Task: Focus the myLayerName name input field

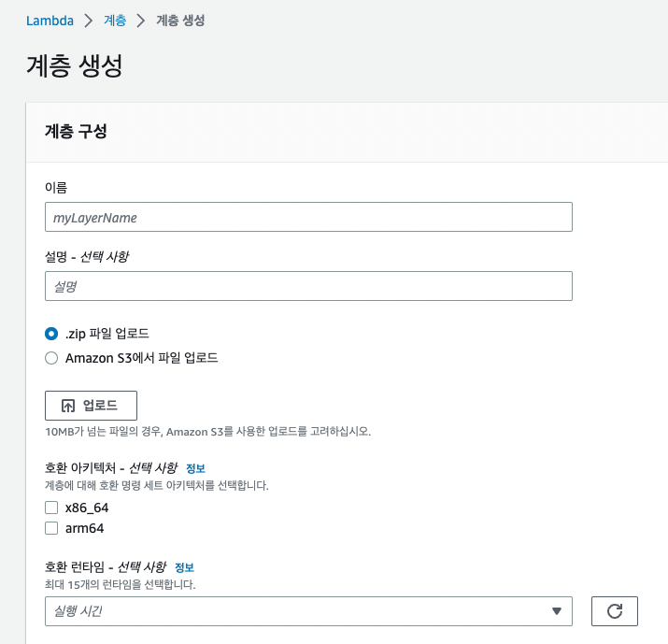Action: (308, 217)
